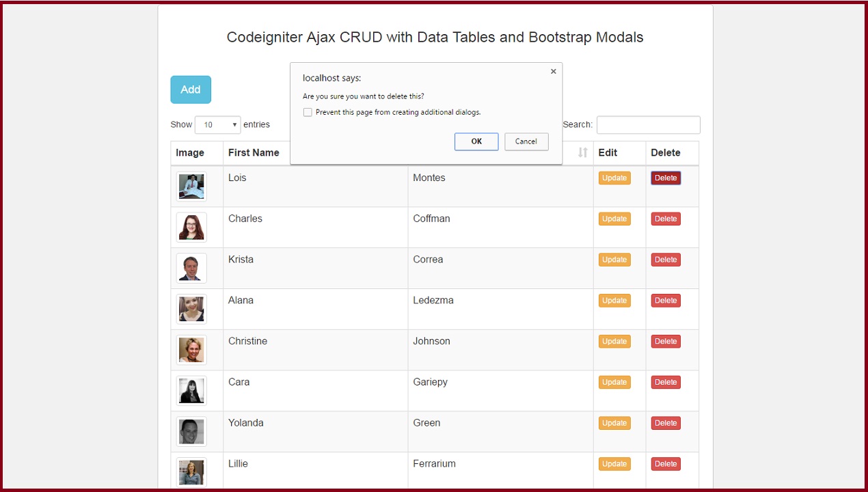The width and height of the screenshot is (868, 492).
Task: Click Update for Lillie Ferrarium
Action: pos(614,464)
